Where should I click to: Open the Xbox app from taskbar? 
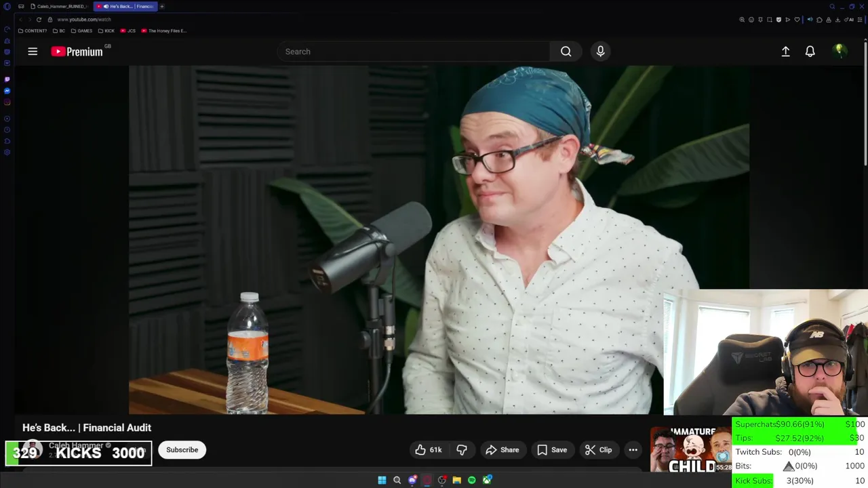click(487, 480)
